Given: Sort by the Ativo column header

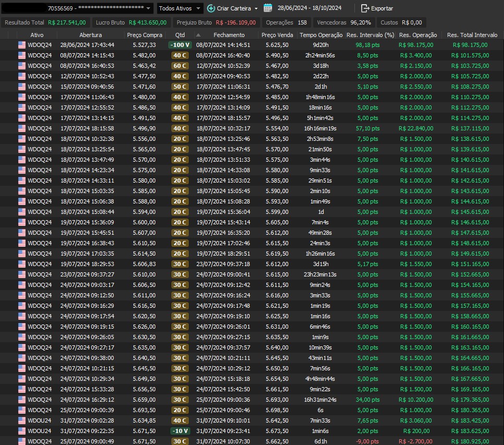Looking at the screenshot, I should [x=37, y=35].
